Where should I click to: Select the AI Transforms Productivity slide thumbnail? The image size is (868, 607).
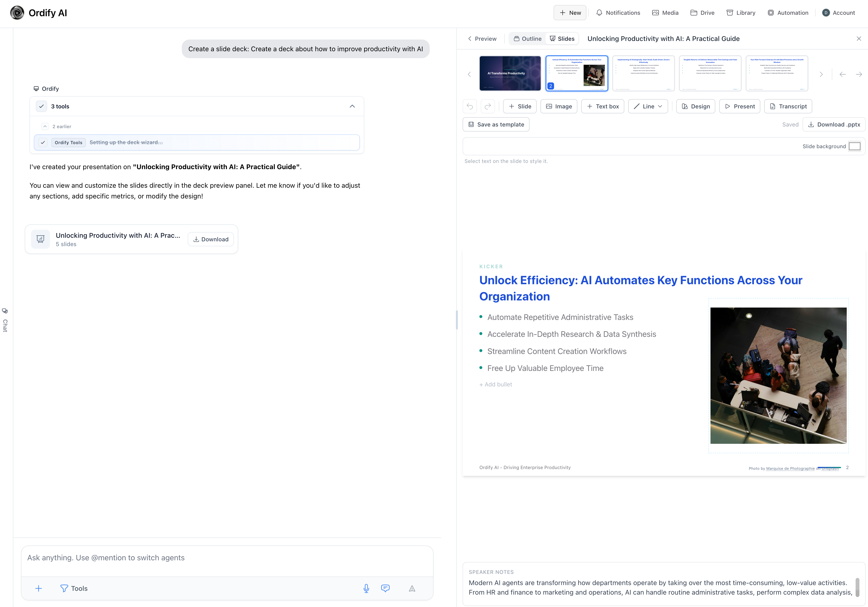(510, 73)
